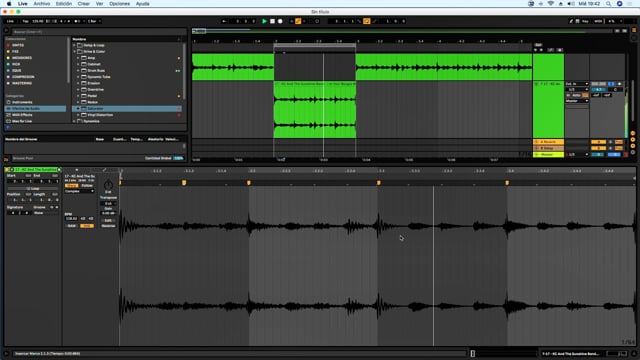Click the blue track activator button

tap(611, 84)
